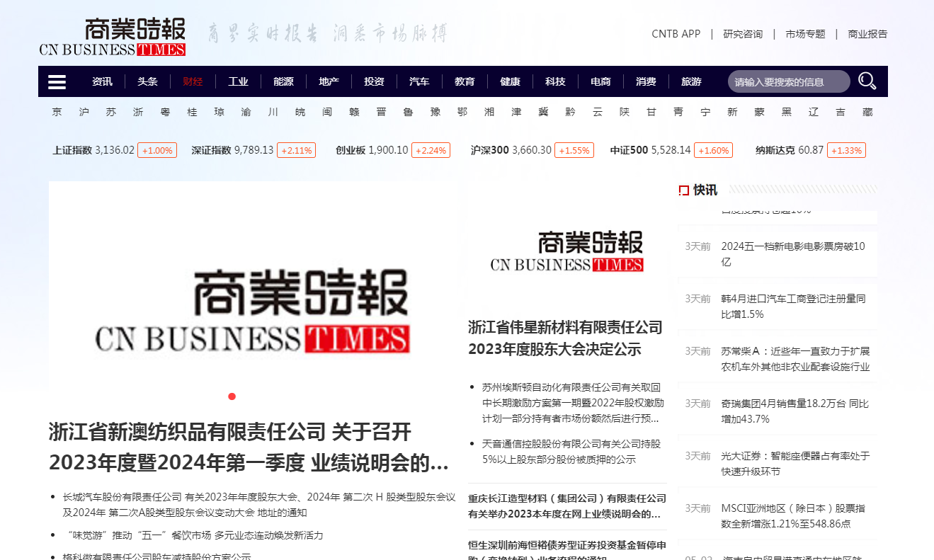The width and height of the screenshot is (934, 560).
Task: Open the 重庆长江造型材料 article
Action: 567,506
